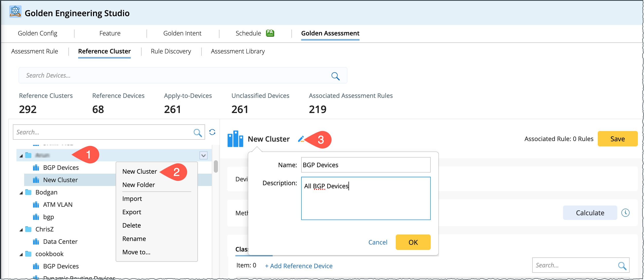Click Golden Engineering Studio logo icon

[x=15, y=12]
